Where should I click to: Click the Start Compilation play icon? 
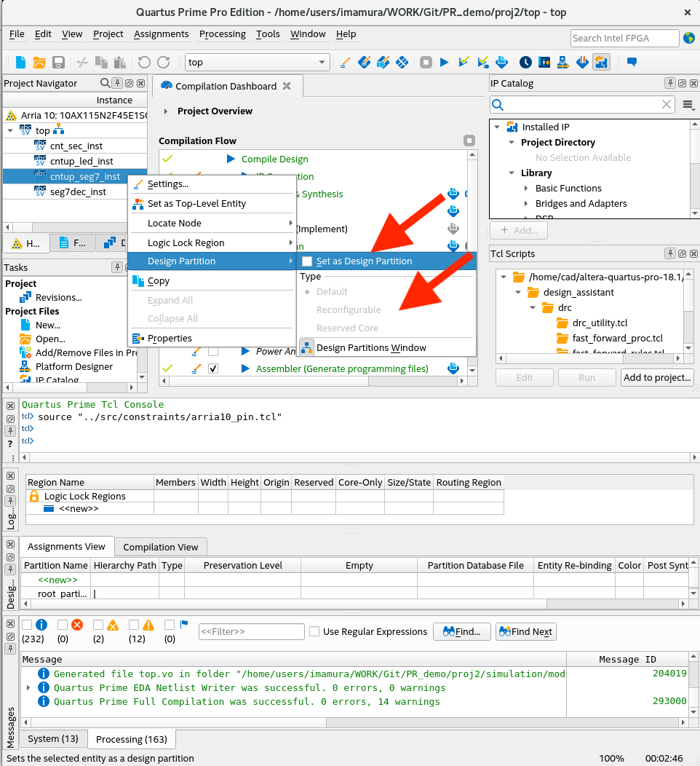click(x=444, y=62)
